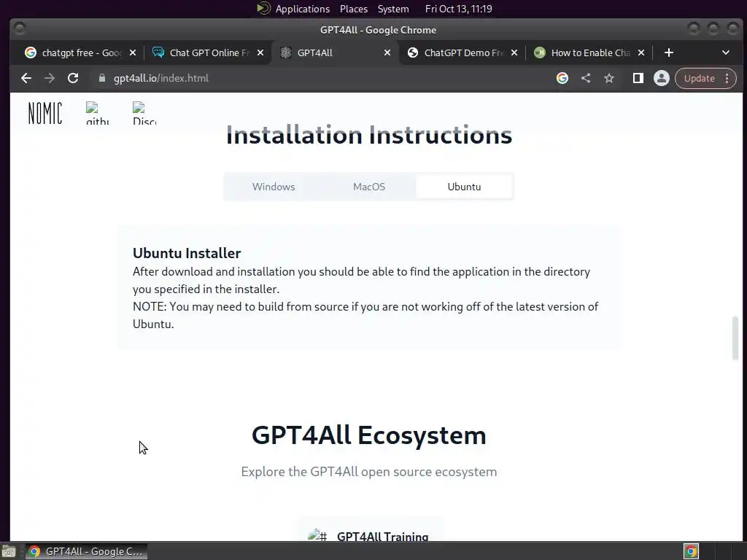Select the GPT4All Chrome taskbar entry
The height and width of the screenshot is (560, 747).
[86, 551]
